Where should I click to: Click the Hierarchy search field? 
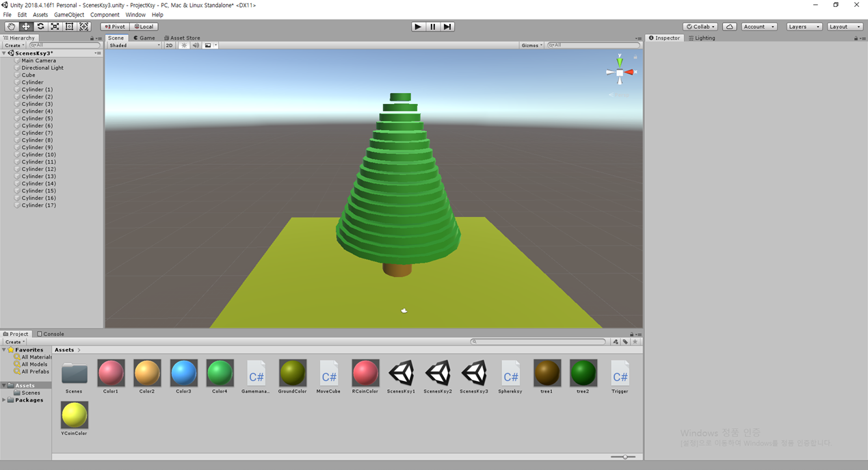coord(64,45)
